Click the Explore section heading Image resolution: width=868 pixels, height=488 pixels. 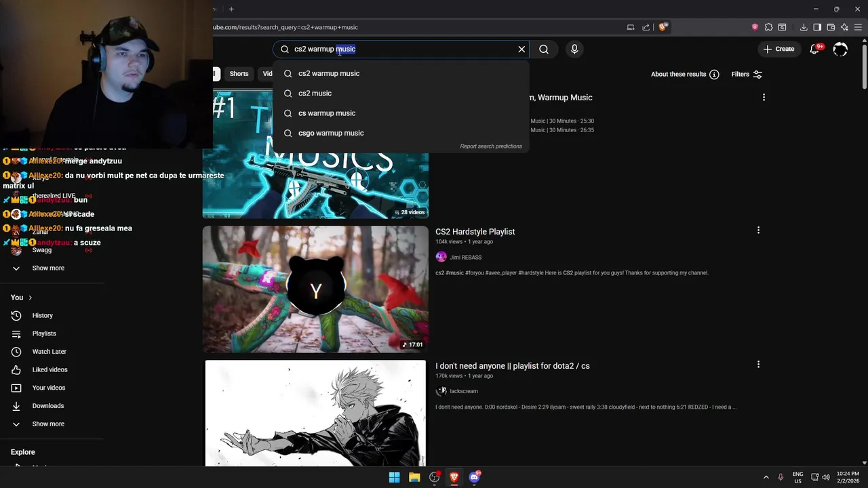point(22,452)
